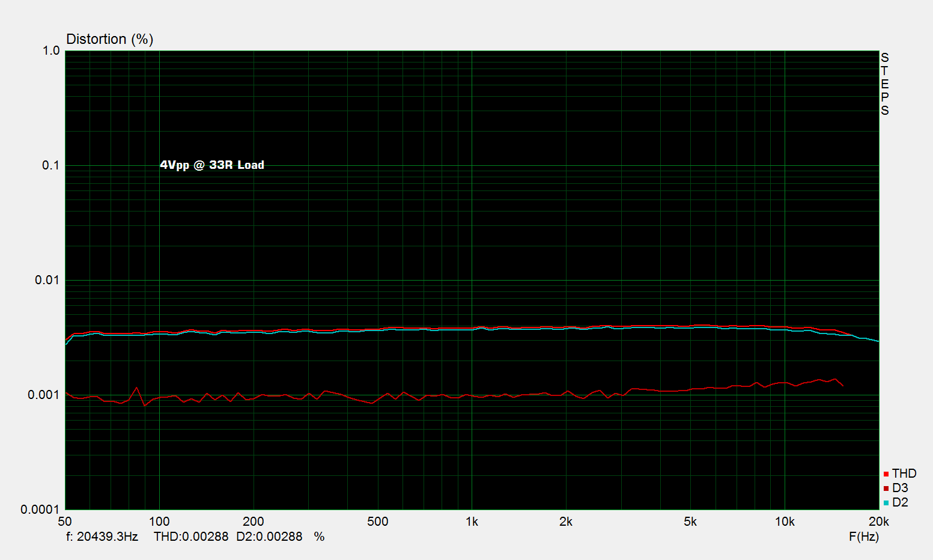
Task: Click the 1k frequency axis label
Action: pos(472,522)
